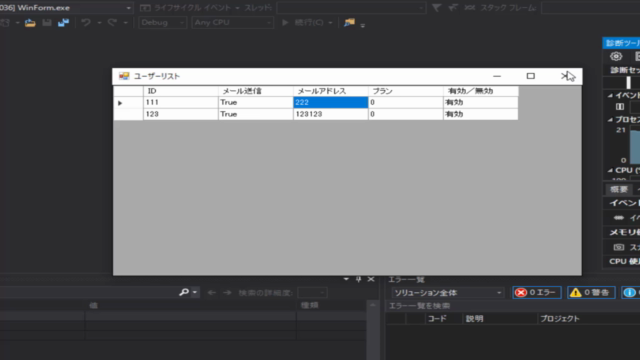640x360 pixels.
Task: Click the 種類 column header in watch panel
Action: (x=309, y=305)
